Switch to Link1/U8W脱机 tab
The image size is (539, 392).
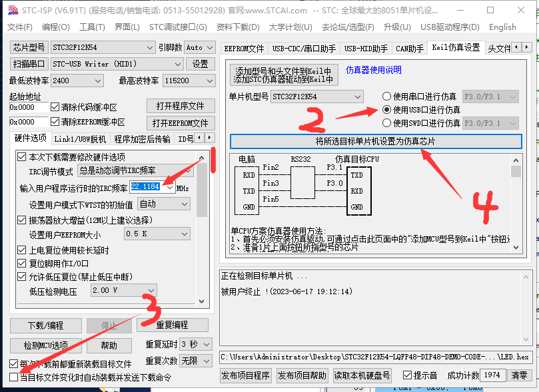[x=80, y=139]
